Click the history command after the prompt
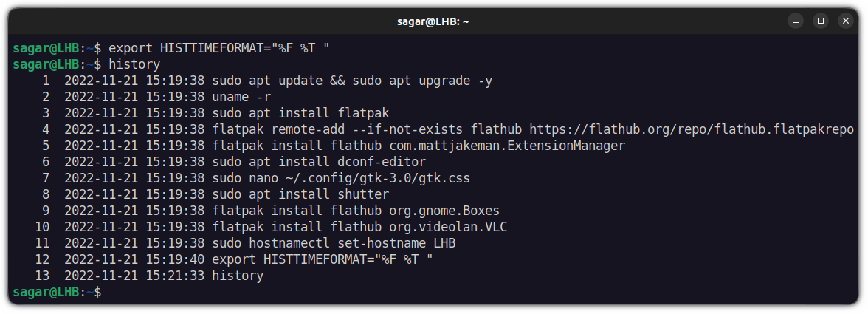Viewport: 868px width, 314px height. (134, 64)
